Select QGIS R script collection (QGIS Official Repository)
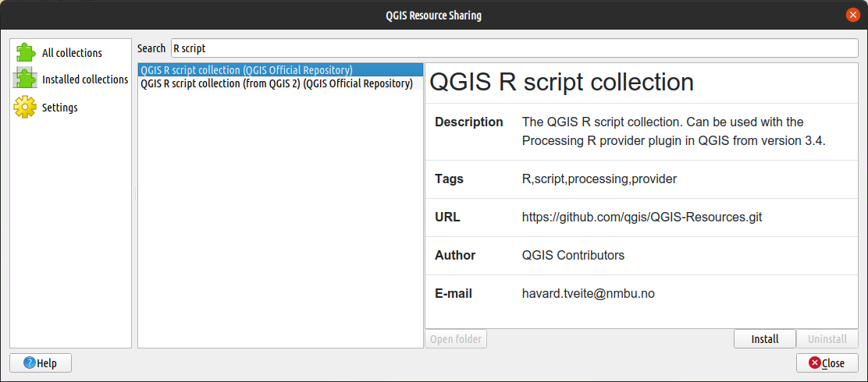This screenshot has height=382, width=868. 281,70
